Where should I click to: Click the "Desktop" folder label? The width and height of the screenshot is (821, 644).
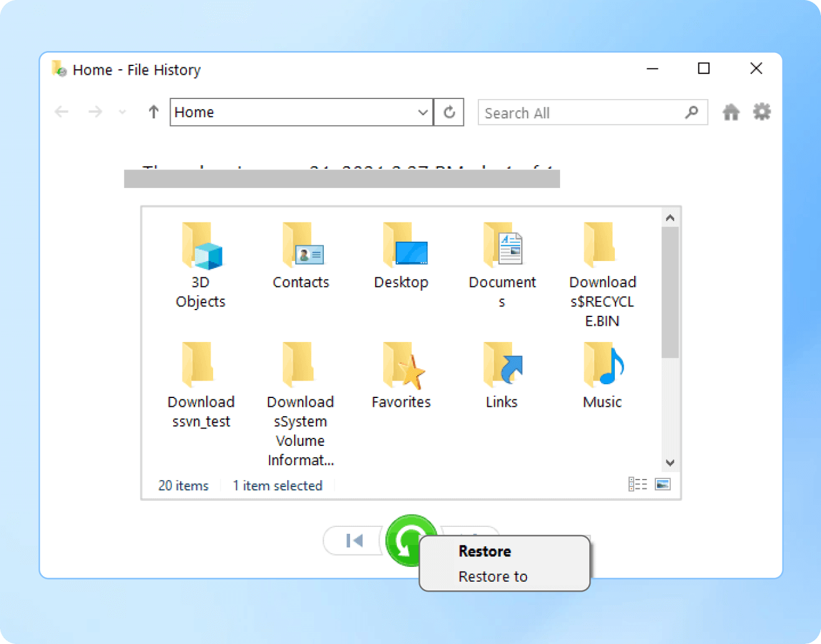click(401, 282)
